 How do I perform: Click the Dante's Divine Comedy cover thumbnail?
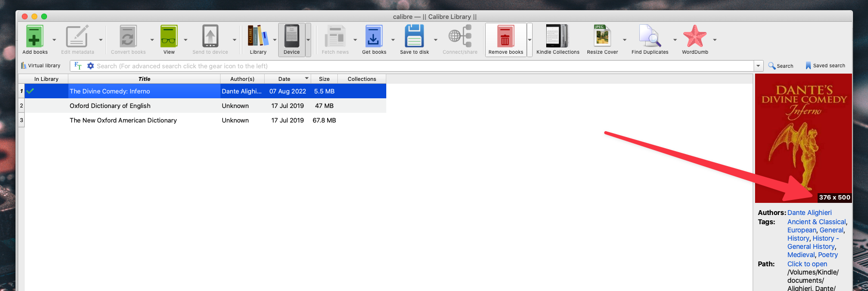click(803, 138)
